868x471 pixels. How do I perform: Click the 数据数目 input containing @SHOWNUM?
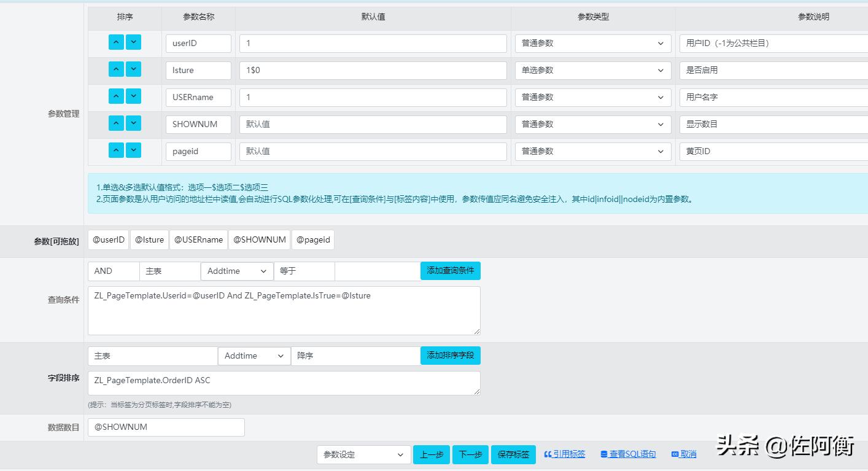click(166, 427)
